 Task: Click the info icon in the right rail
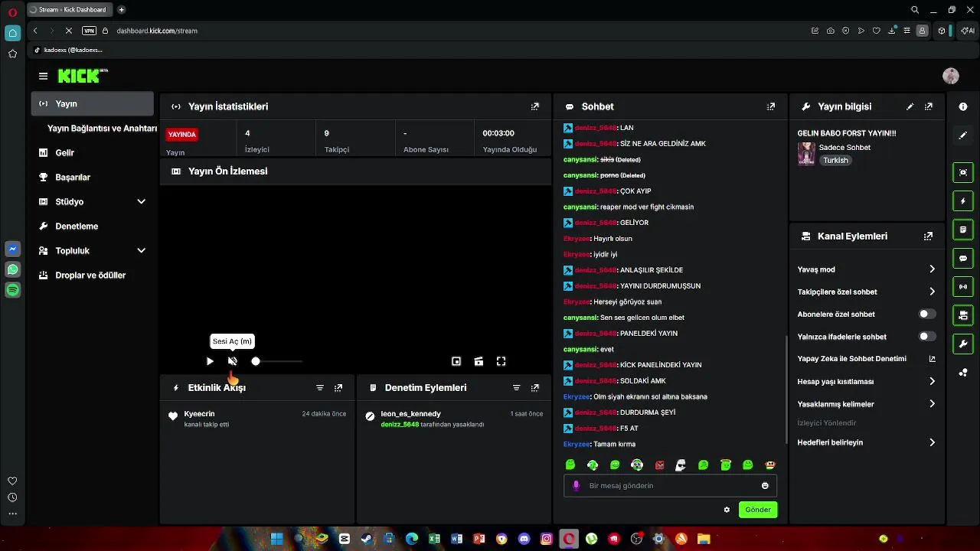(963, 107)
